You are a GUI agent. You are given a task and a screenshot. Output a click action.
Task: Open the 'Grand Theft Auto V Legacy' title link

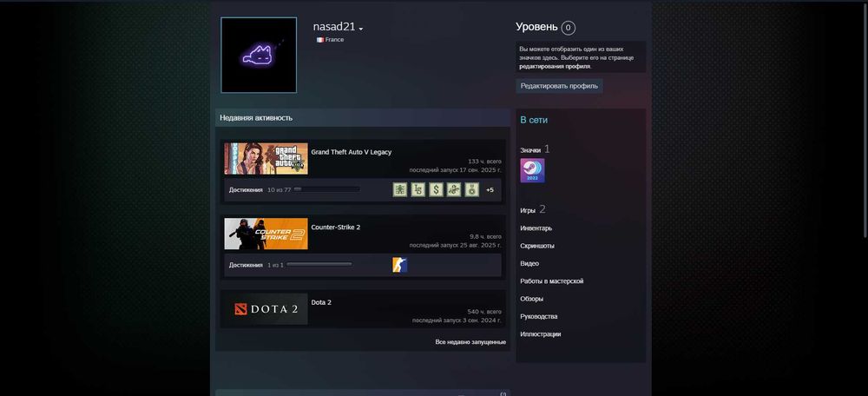(x=351, y=152)
